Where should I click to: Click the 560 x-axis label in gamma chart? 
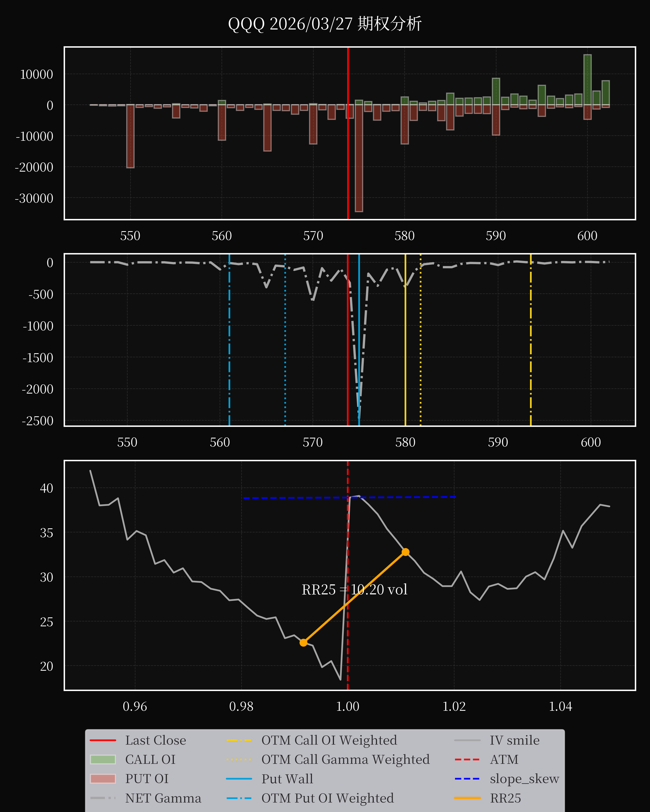tap(220, 442)
